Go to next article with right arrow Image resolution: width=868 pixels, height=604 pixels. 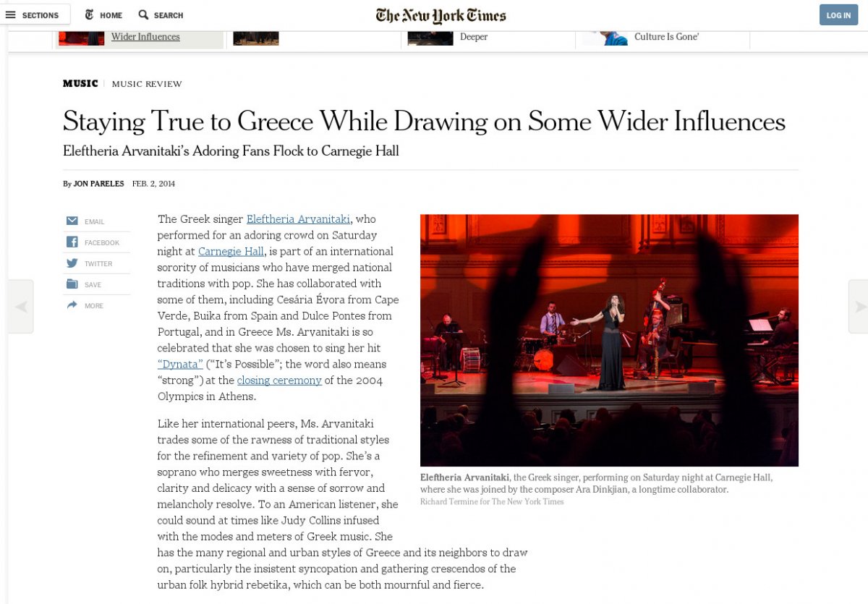(859, 307)
